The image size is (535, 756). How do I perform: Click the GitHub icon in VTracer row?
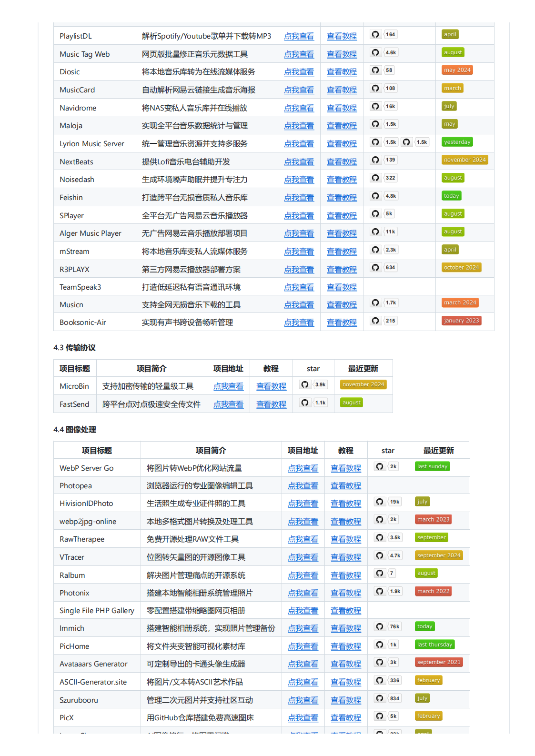tap(379, 555)
